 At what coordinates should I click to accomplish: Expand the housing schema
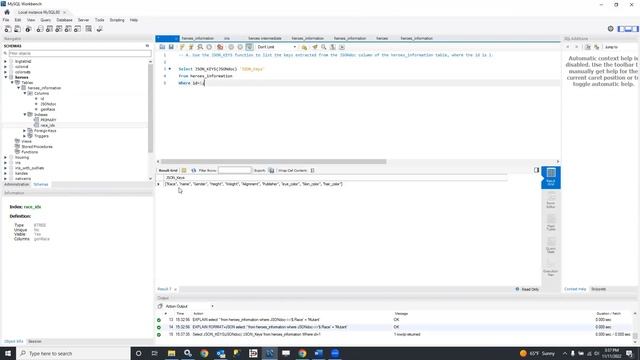tap(6, 157)
